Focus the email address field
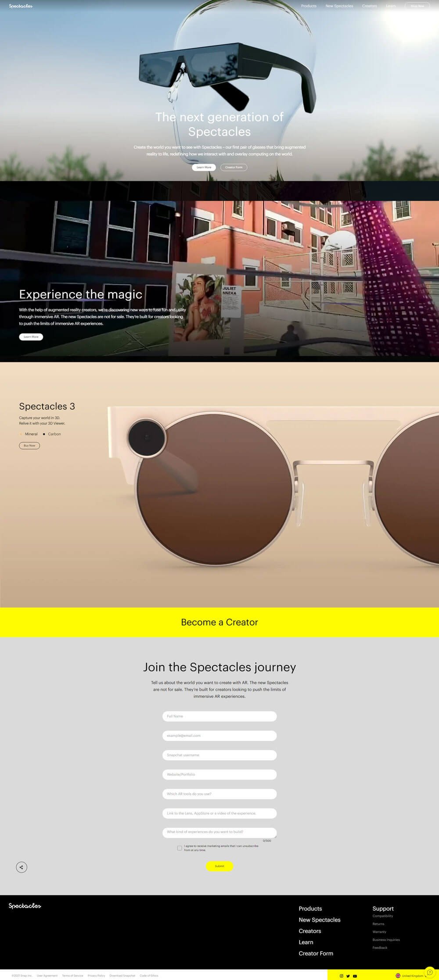 219,736
